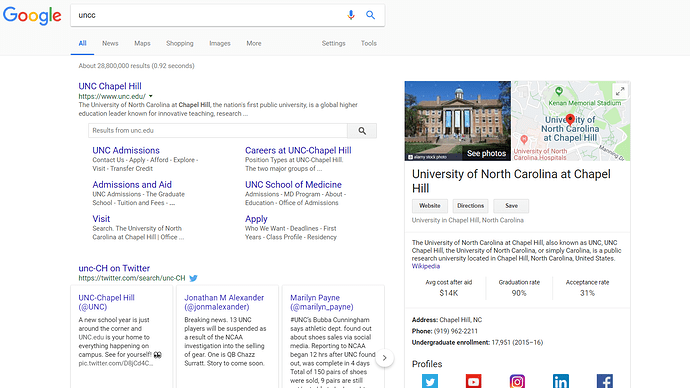
Task: Open the UNC Admissions link
Action: [x=126, y=150]
